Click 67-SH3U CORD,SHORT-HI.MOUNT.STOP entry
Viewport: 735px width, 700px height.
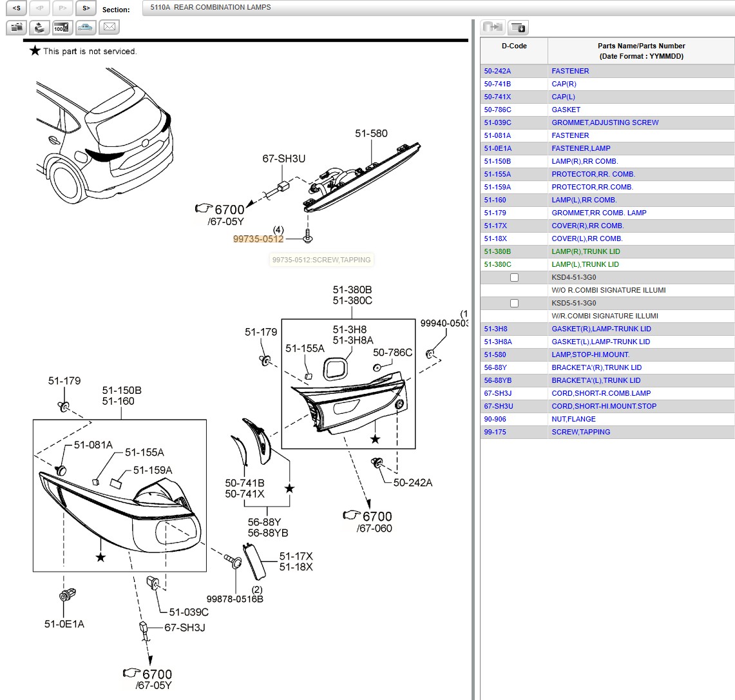(604, 406)
